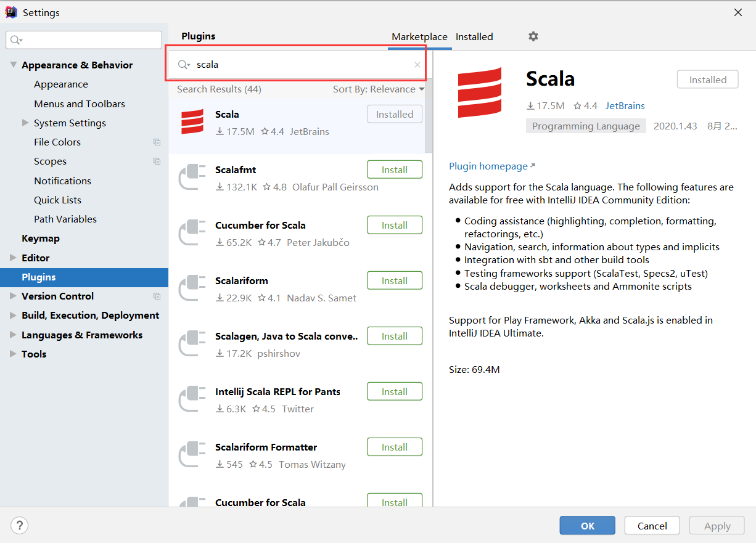Click the OK button

[x=587, y=526]
